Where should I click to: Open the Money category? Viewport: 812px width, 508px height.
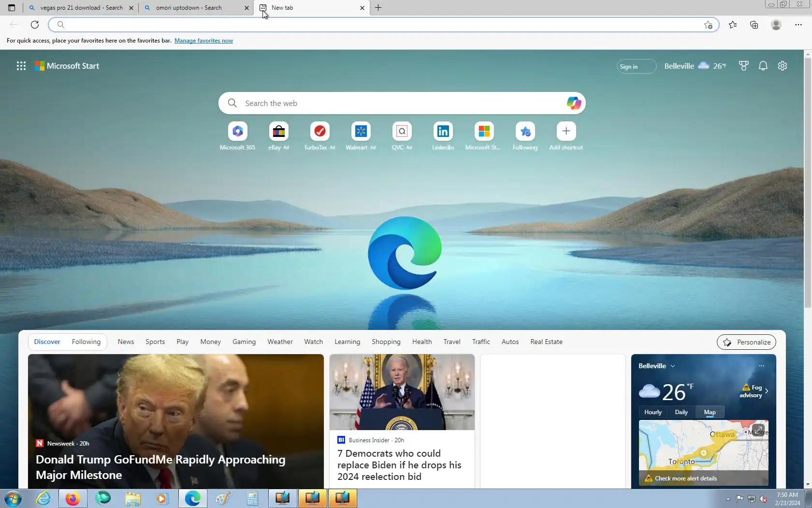[x=210, y=342]
